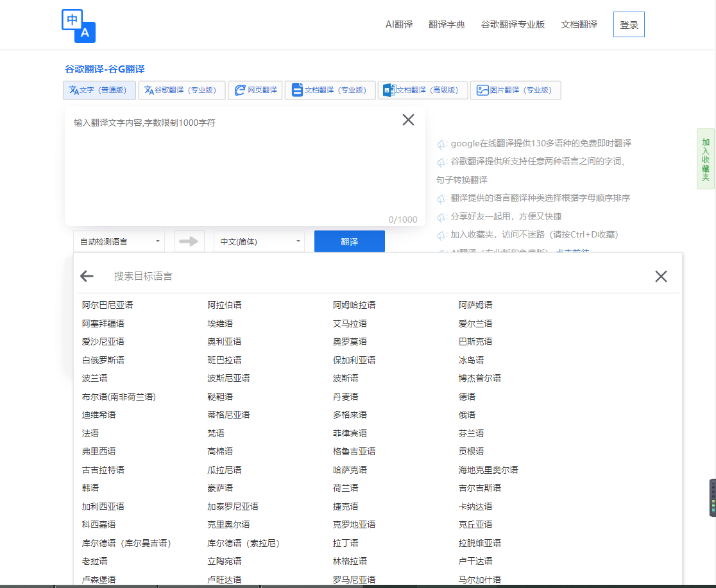This screenshot has height=588, width=716.
Task: Choose 哈萨克语 language
Action: pos(350,470)
